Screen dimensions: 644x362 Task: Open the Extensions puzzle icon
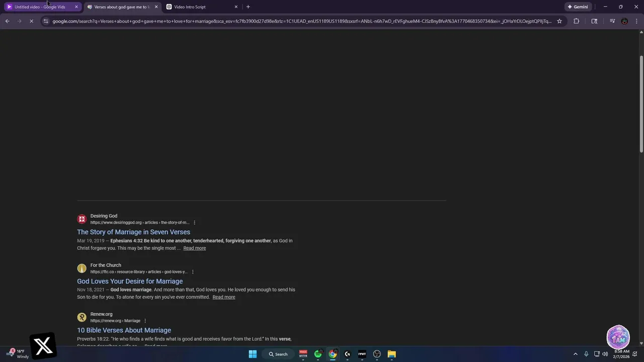pos(576,21)
